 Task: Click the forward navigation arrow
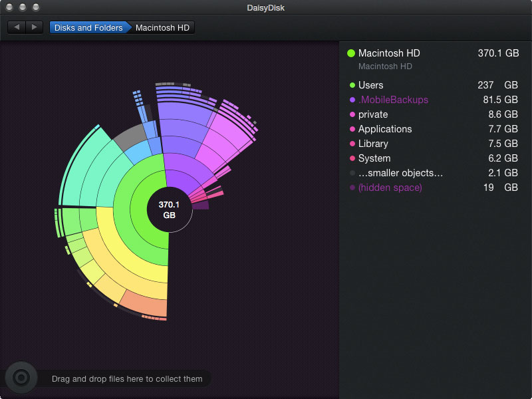coord(35,27)
